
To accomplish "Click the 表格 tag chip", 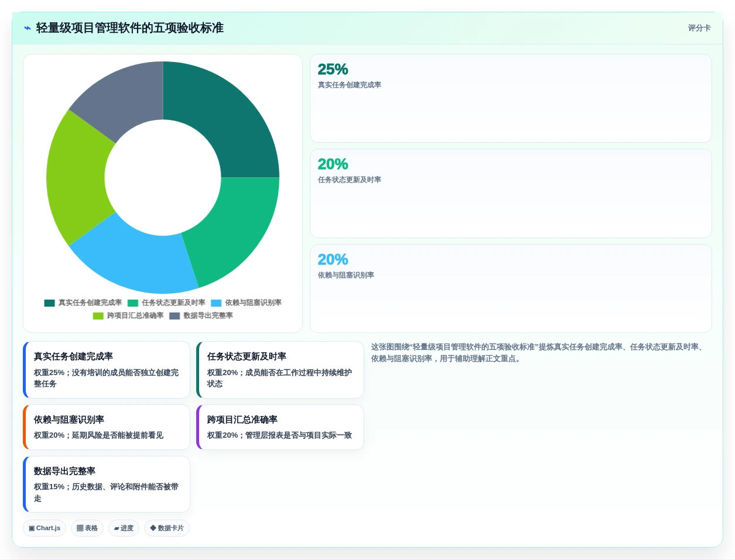I will (87, 528).
